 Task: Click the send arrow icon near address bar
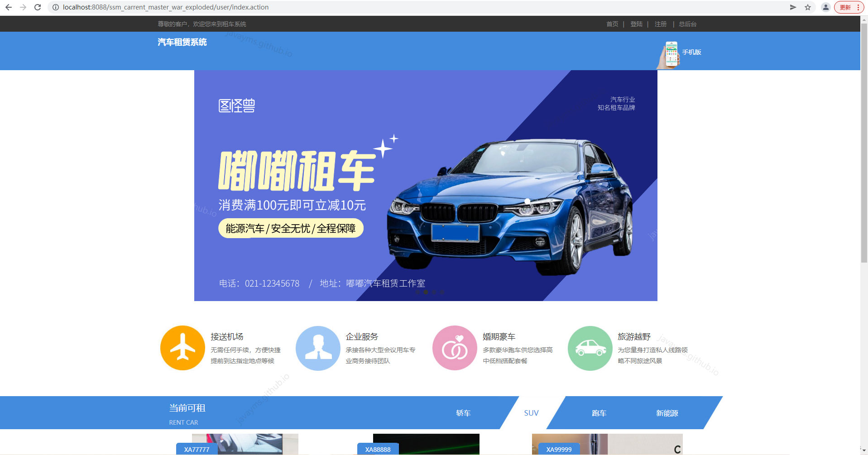click(x=793, y=7)
